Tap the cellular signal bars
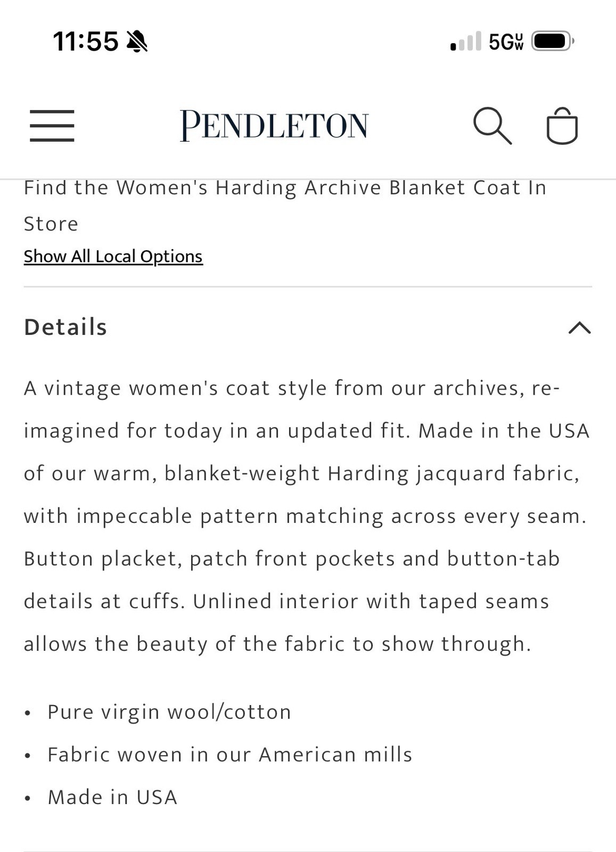 [x=466, y=41]
